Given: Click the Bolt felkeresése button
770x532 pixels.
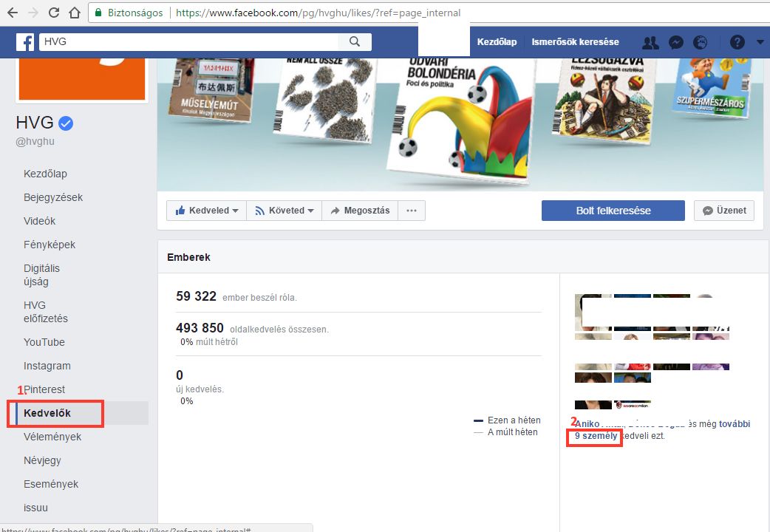Looking at the screenshot, I should (613, 211).
